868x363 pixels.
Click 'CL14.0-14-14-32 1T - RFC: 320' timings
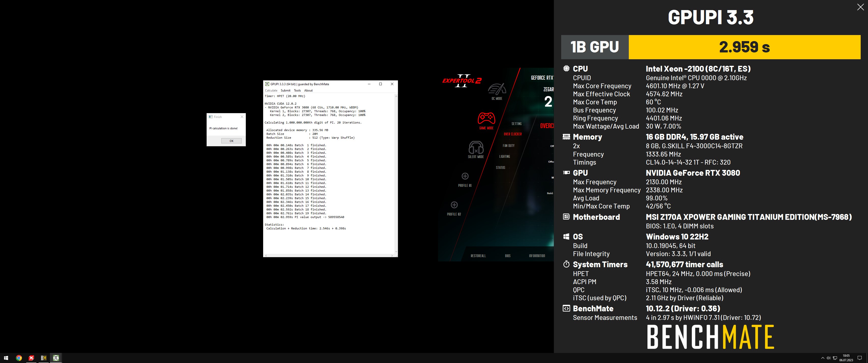(x=688, y=162)
